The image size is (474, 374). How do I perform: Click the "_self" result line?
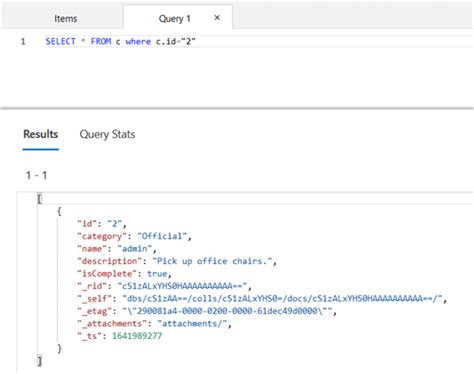pyautogui.click(x=262, y=298)
